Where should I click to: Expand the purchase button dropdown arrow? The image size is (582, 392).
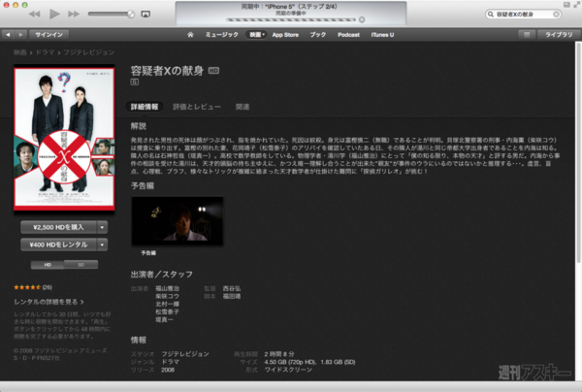coord(102,227)
